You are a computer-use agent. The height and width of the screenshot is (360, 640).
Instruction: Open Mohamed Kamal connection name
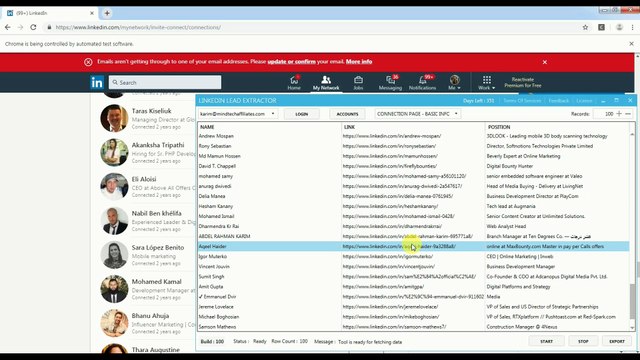pos(156,282)
